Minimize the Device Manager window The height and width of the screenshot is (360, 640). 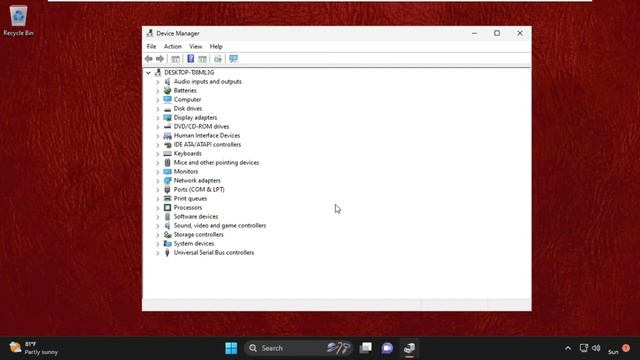(x=474, y=33)
